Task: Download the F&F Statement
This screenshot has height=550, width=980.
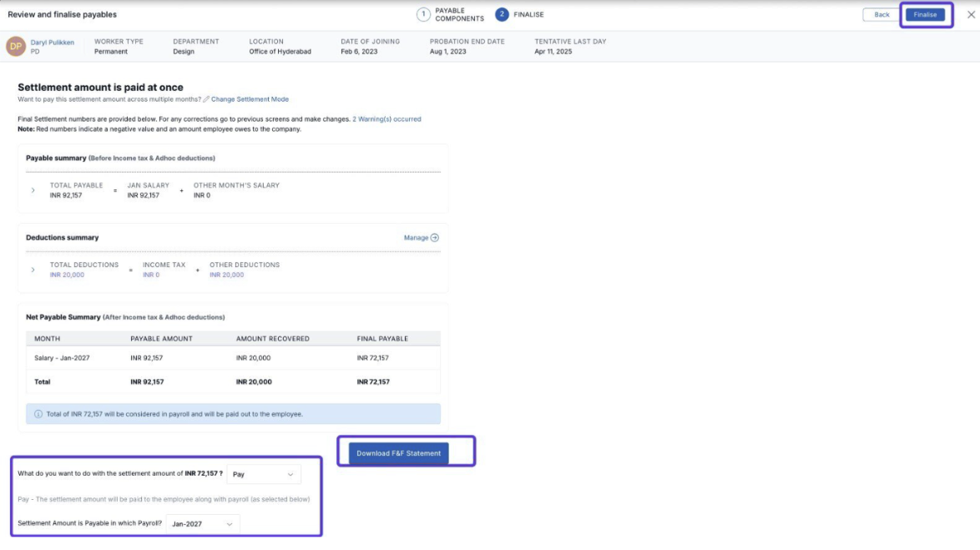Action: click(x=398, y=453)
